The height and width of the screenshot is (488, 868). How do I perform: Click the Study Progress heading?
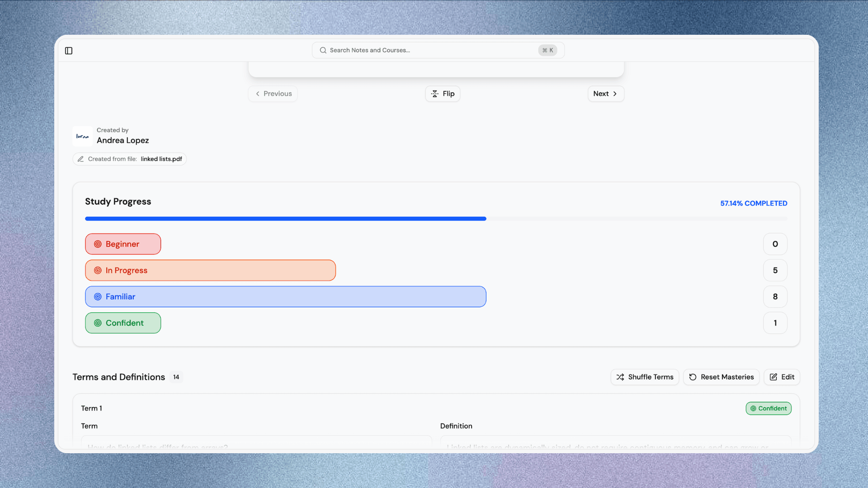point(118,202)
